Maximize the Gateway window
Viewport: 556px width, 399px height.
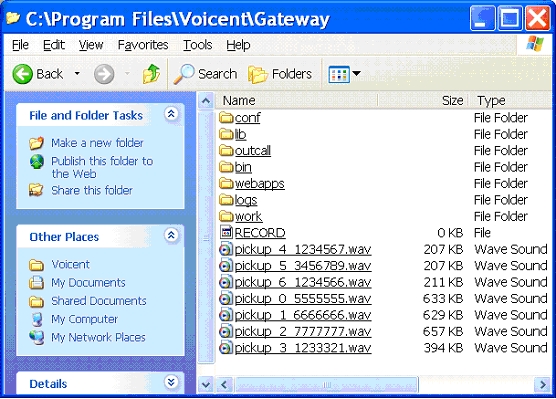(510, 18)
